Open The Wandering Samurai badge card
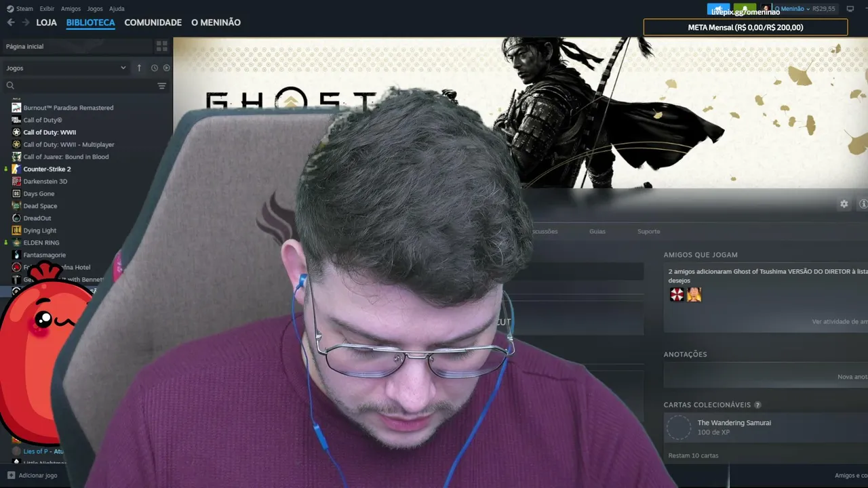 (766, 428)
